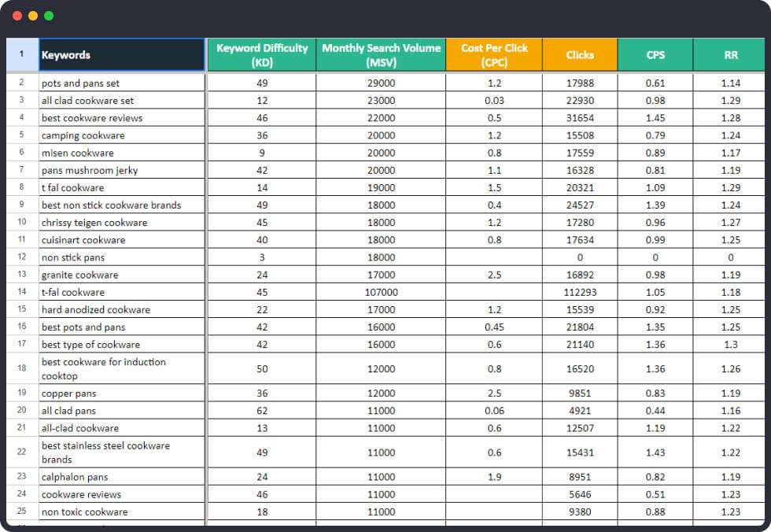Select row number 12 header
Screen dimensions: 771x532
point(22,257)
